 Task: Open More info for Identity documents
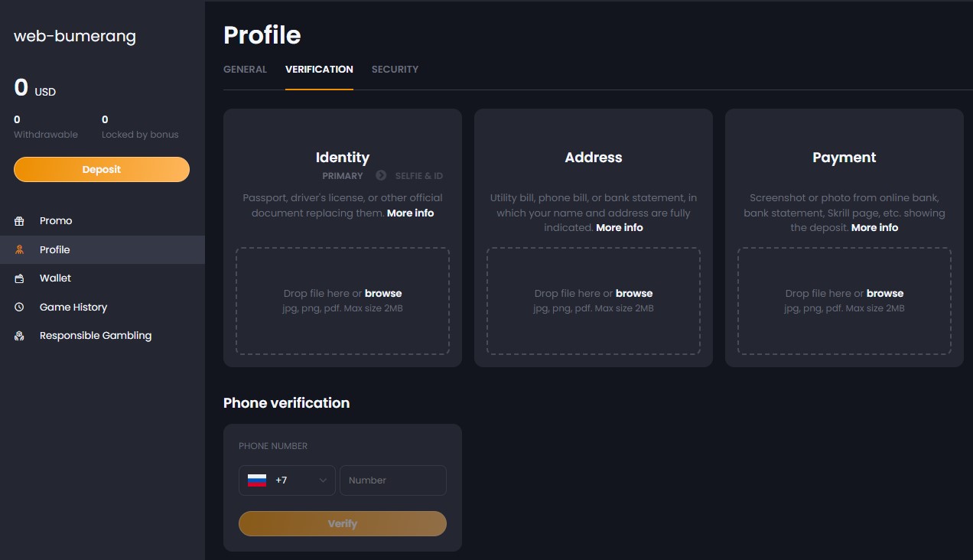(410, 213)
